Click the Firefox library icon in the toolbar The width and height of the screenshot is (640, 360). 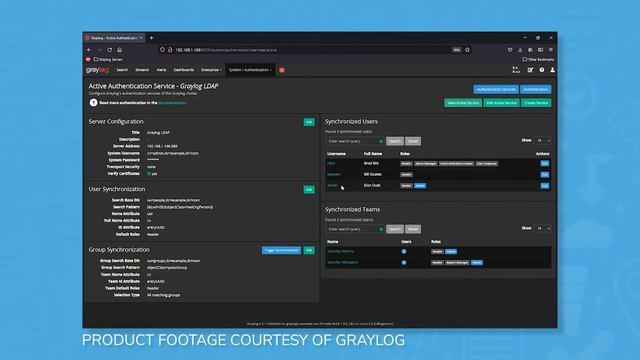[x=530, y=50]
